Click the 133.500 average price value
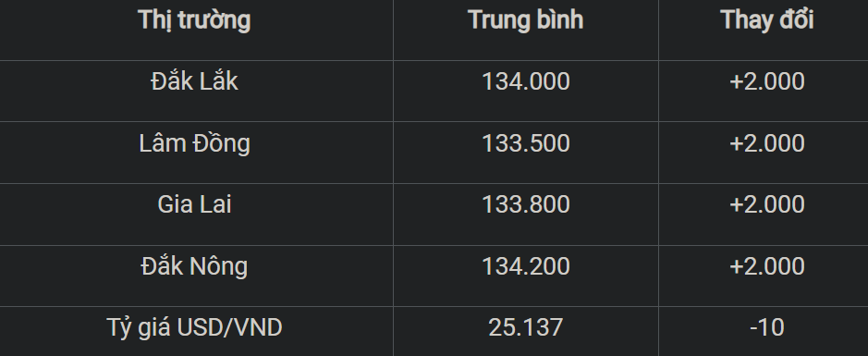868x356 pixels. (525, 143)
